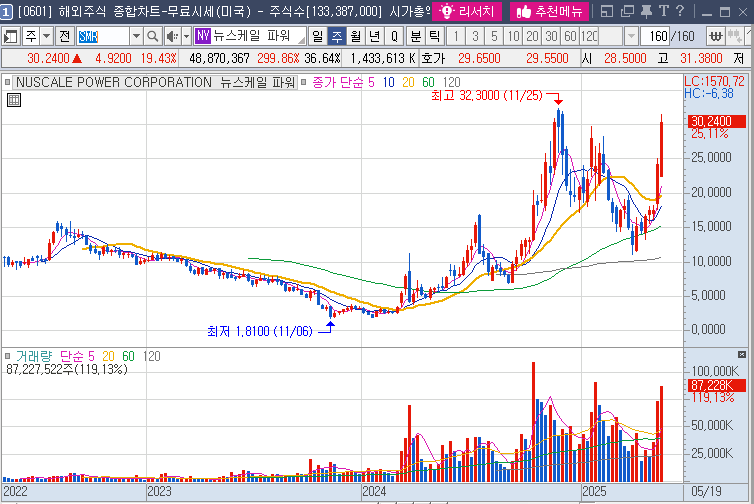Click the 거래량 volume indicator label

(x=34, y=356)
